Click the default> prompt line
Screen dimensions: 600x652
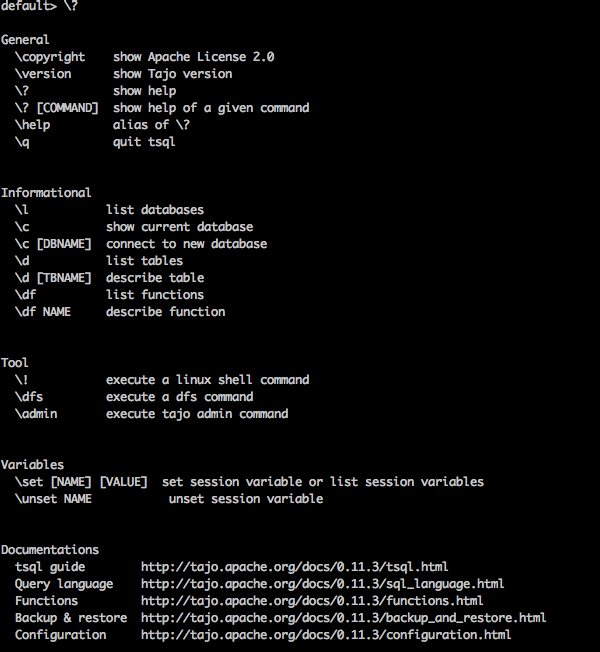[x=39, y=6]
